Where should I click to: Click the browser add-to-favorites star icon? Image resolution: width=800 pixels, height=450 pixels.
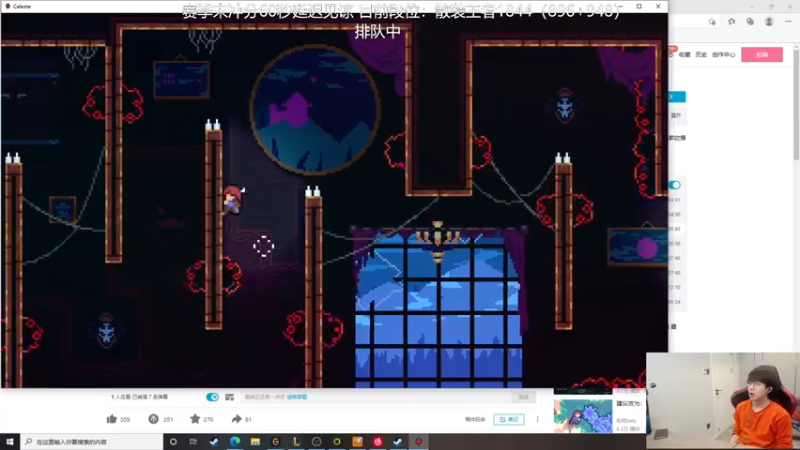tap(712, 21)
